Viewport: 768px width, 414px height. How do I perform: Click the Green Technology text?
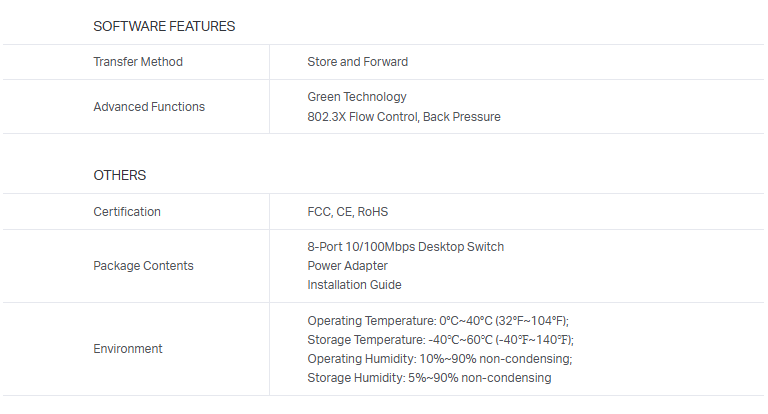(357, 97)
